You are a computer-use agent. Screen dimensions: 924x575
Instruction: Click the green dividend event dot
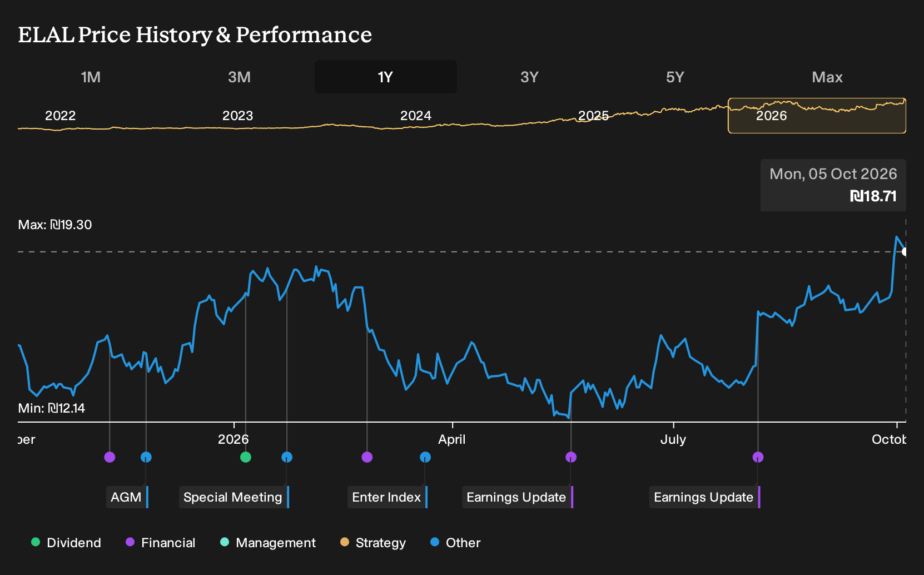point(246,457)
